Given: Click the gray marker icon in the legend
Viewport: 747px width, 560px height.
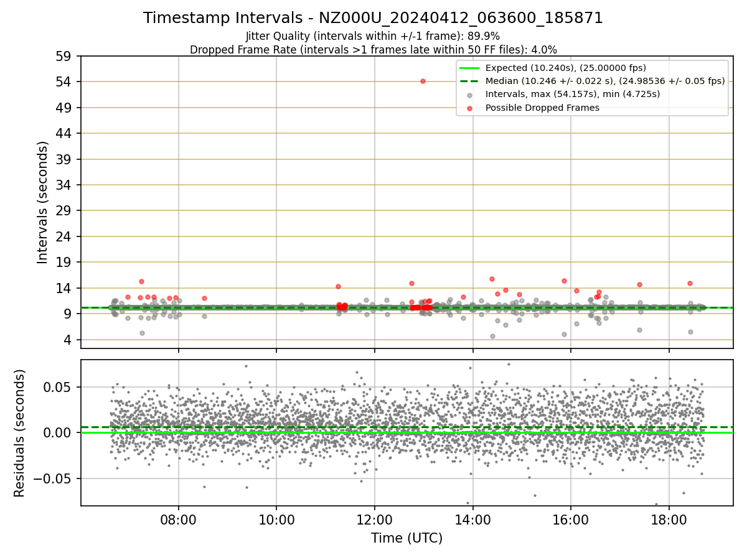Looking at the screenshot, I should (x=469, y=95).
